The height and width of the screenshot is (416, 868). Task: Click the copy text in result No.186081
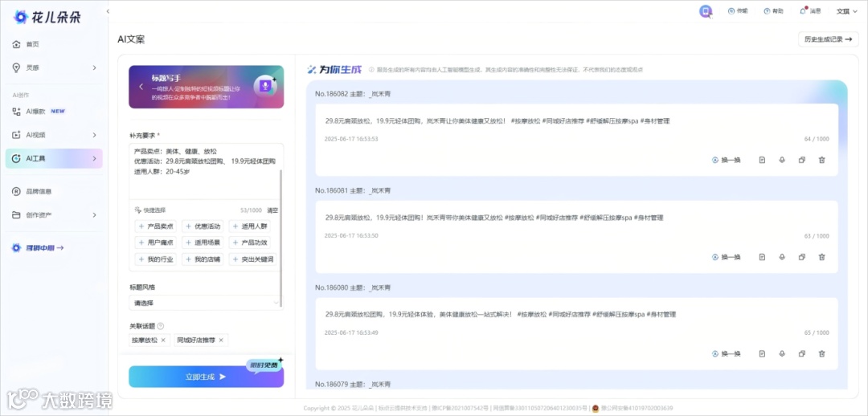point(493,218)
